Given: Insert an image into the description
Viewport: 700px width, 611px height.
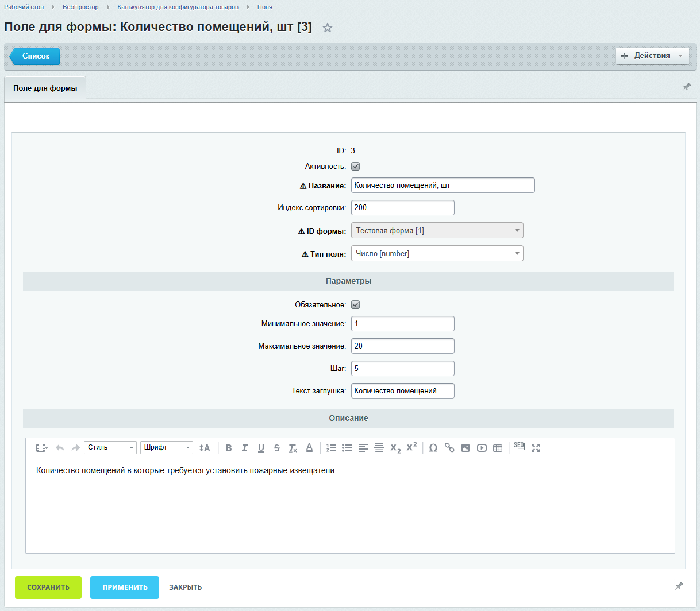Looking at the screenshot, I should pos(466,448).
